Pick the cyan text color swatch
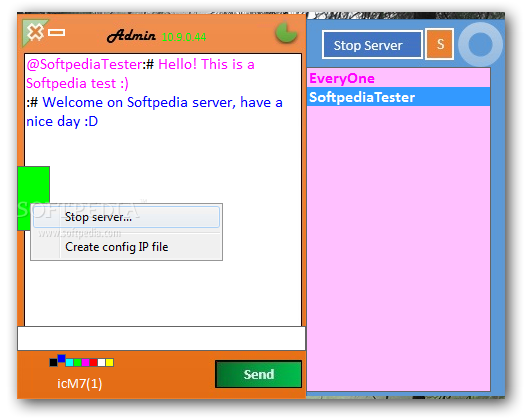 point(69,362)
